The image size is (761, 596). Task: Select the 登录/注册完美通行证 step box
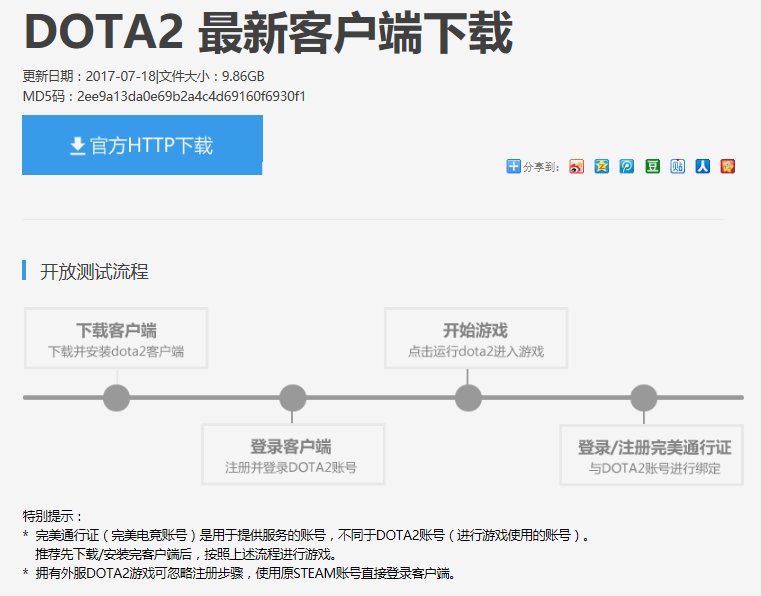pos(651,455)
